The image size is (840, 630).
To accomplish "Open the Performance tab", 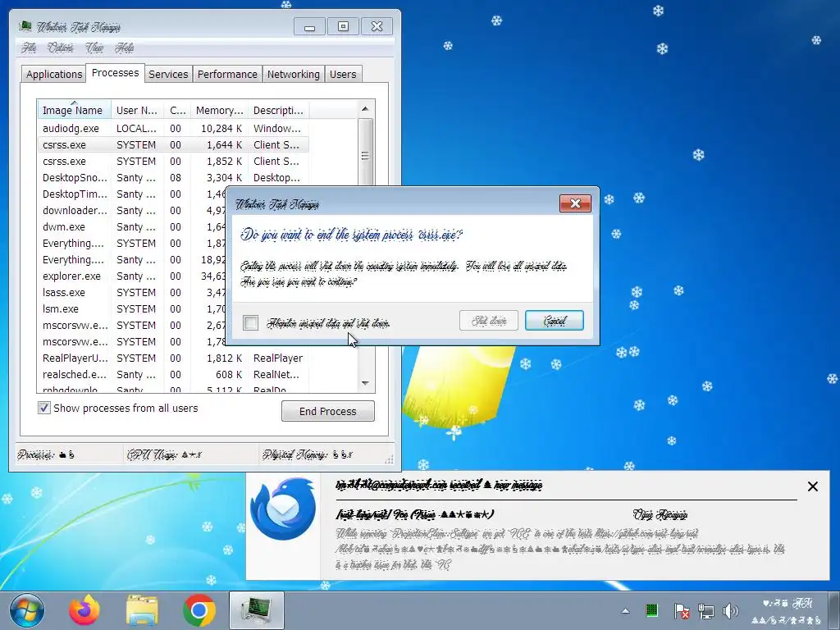I will point(227,74).
